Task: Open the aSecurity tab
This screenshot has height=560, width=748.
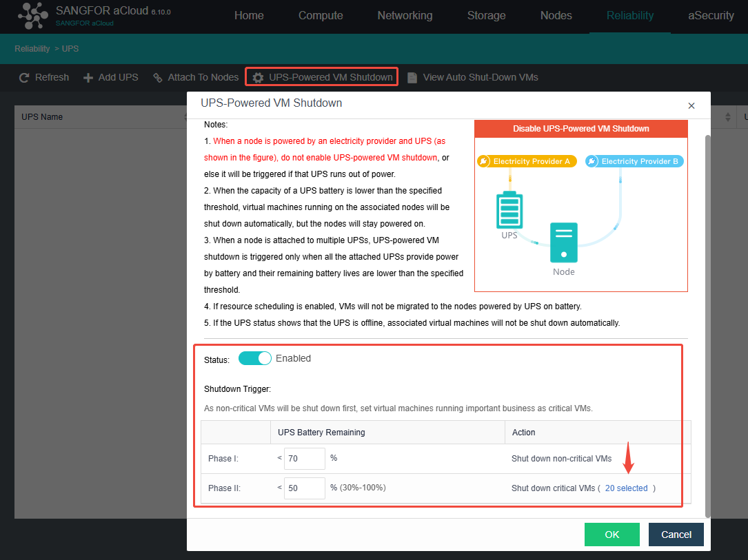Action: (711, 16)
